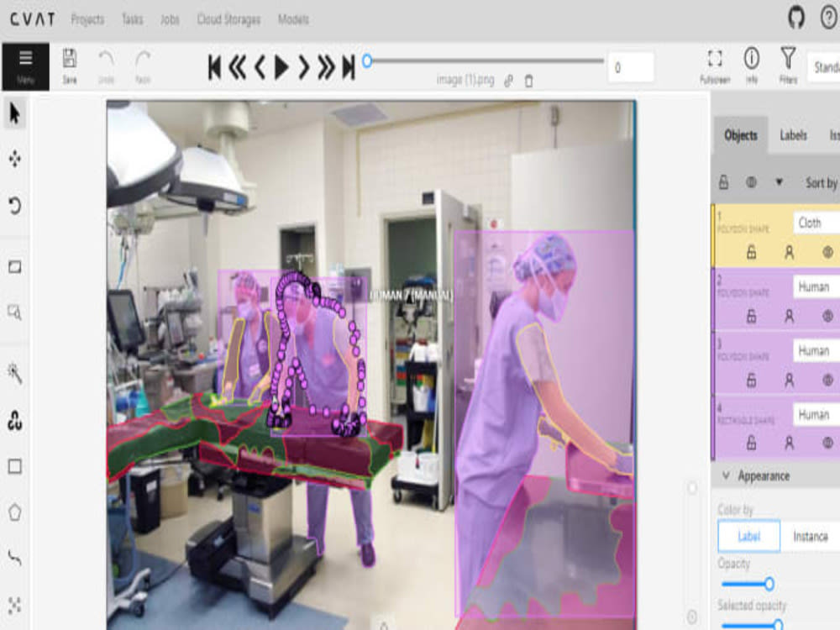The height and width of the screenshot is (630, 840).
Task: Click the CVAT logo
Action: [x=33, y=20]
